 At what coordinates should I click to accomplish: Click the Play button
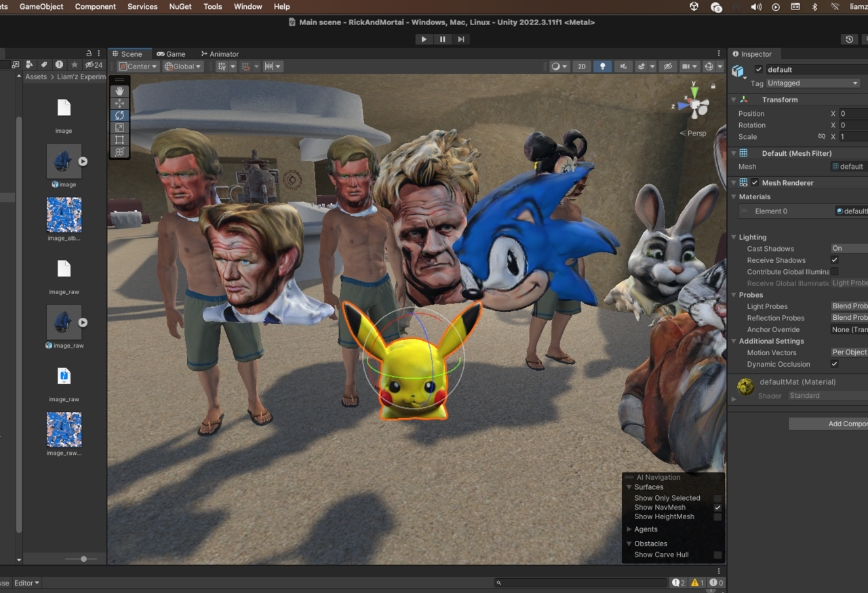[x=424, y=39]
